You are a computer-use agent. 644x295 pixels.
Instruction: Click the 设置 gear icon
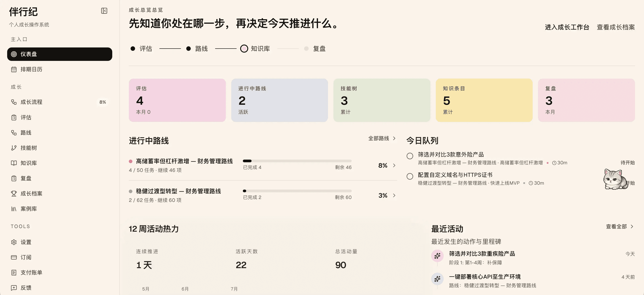click(x=14, y=242)
